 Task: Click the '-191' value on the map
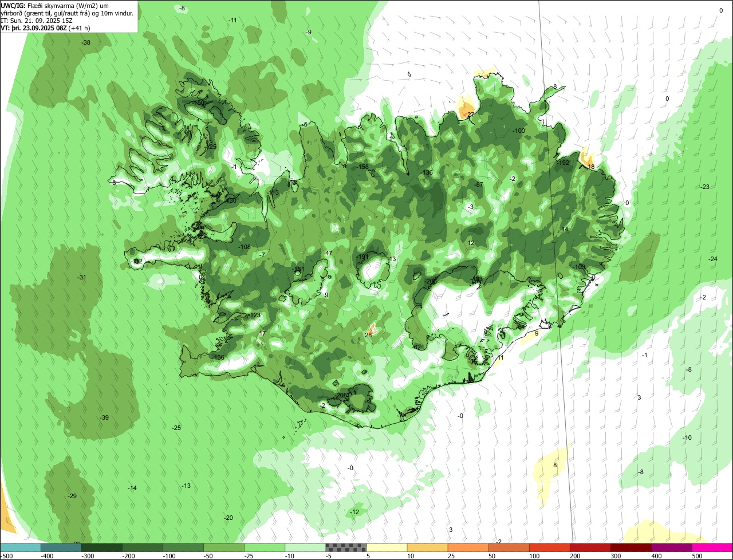point(362,258)
